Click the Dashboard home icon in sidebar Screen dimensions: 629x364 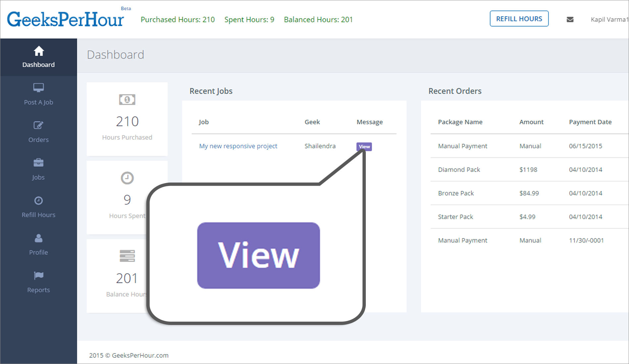[x=39, y=51]
